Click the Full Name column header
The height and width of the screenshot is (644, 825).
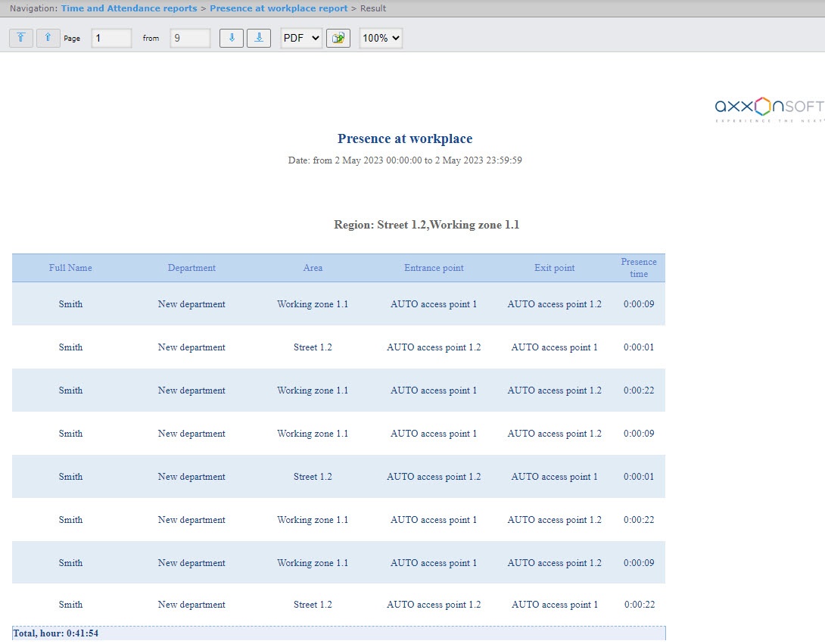[x=70, y=268]
